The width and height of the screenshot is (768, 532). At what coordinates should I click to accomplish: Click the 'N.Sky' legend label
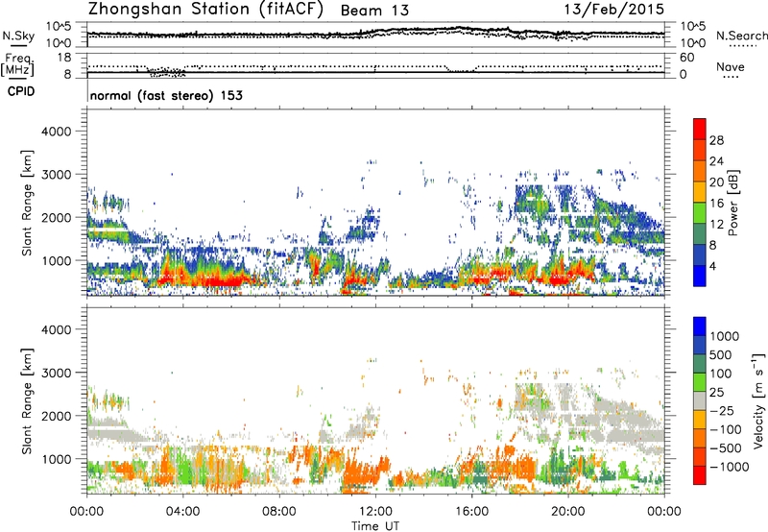point(18,36)
